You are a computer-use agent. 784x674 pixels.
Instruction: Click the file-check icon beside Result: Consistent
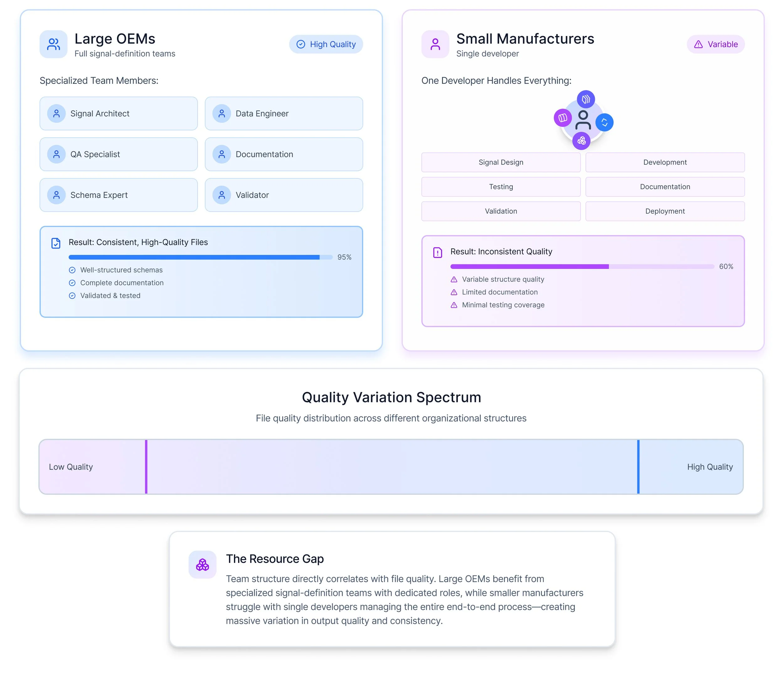tap(56, 243)
